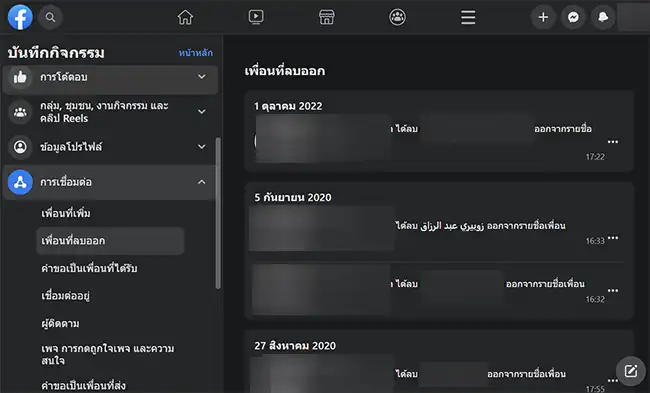Collapse the การเชื่อมต่อ section chevron

[201, 182]
